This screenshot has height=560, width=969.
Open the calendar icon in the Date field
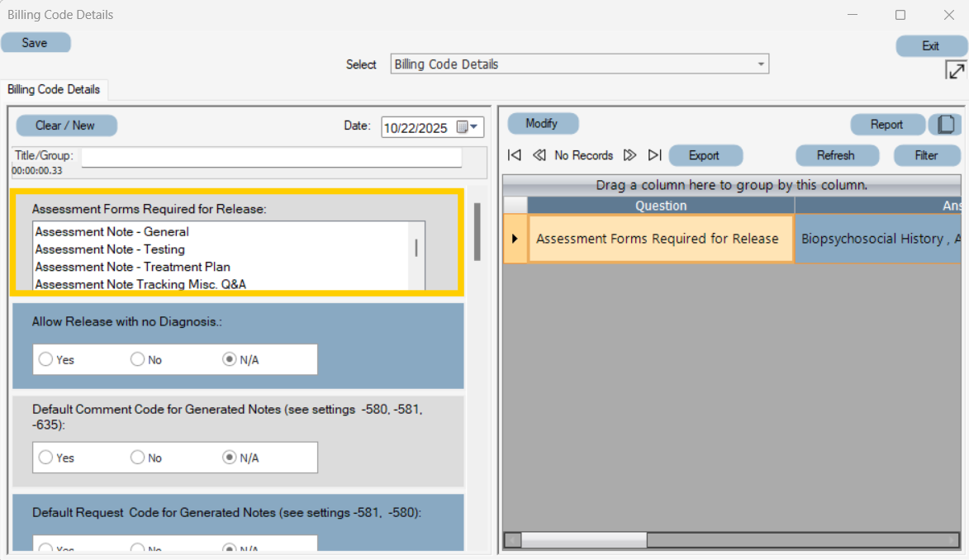[460, 126]
